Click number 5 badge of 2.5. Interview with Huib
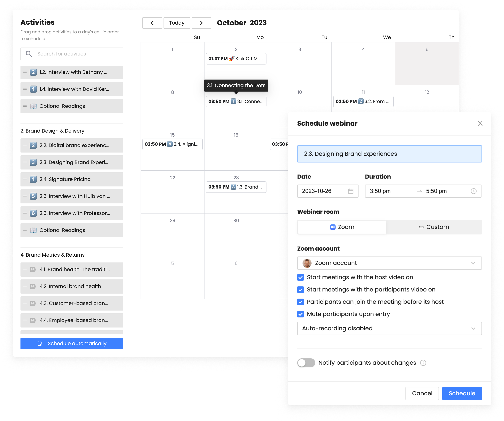This screenshot has width=504, height=421. [x=33, y=196]
